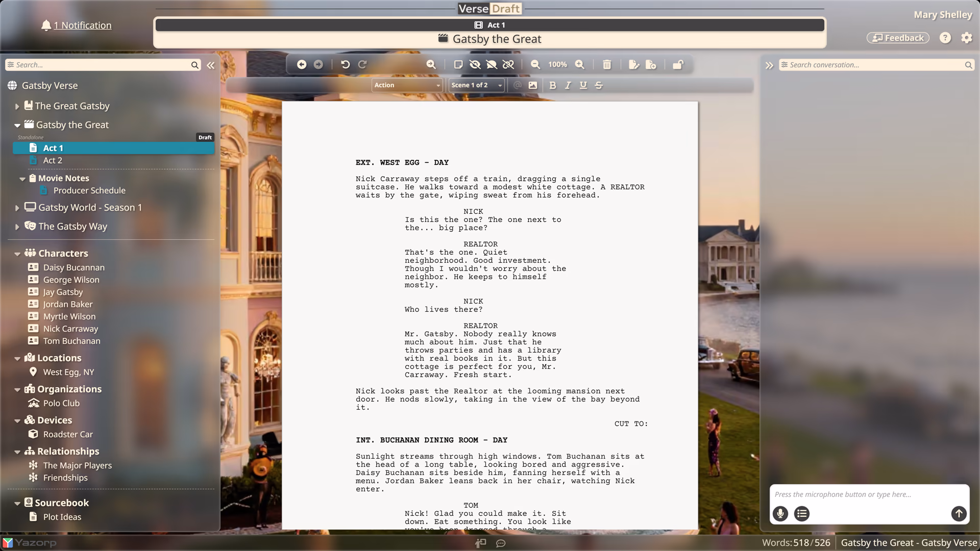
Task: Click the Gatsby the Great title heading
Action: pos(489,39)
